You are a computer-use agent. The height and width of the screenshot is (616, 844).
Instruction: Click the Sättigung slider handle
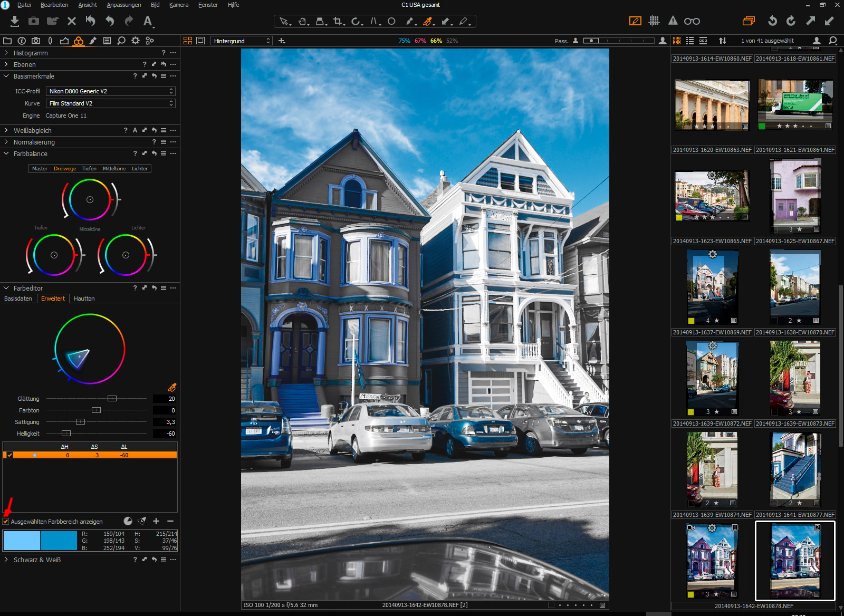[80, 422]
